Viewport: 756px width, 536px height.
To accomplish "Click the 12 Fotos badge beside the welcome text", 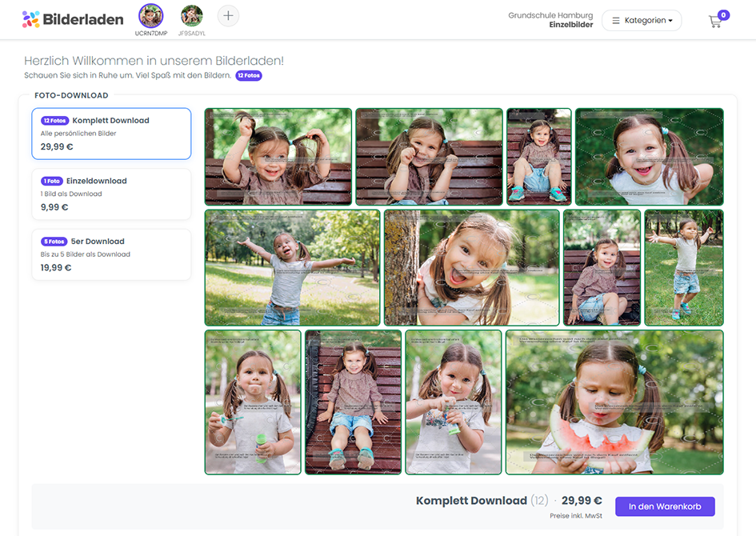I will [x=249, y=75].
